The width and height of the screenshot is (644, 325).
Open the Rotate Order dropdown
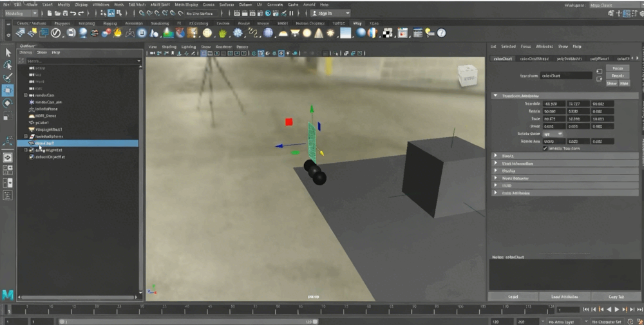553,134
